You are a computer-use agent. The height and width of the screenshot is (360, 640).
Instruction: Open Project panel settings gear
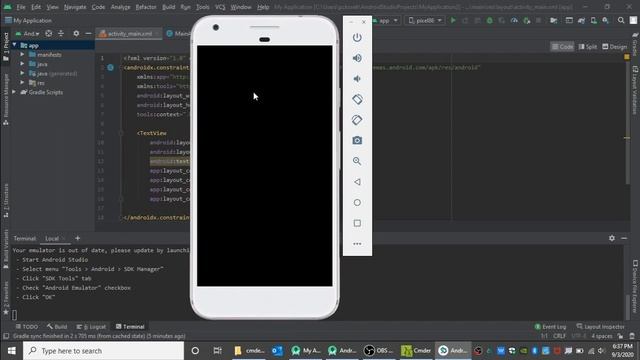coord(76,33)
